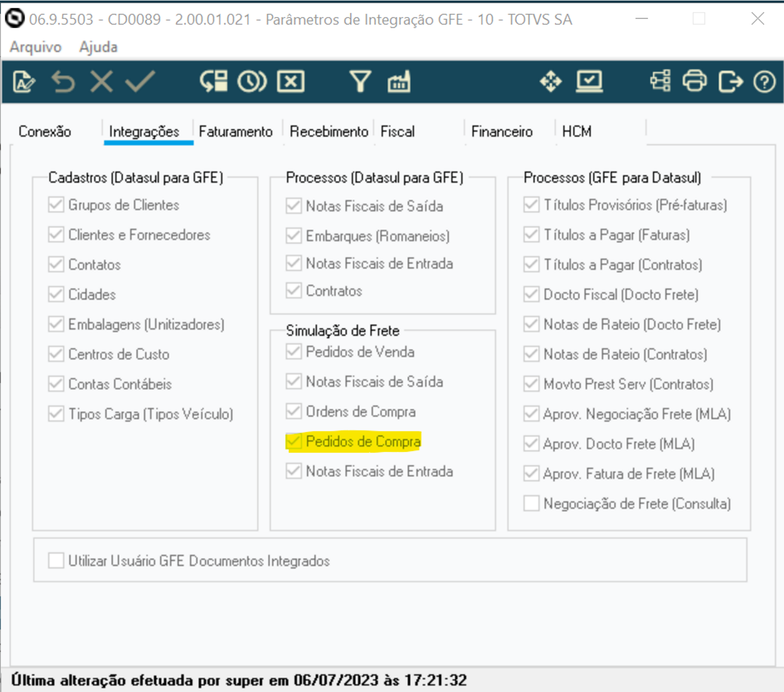Toggle Títulos Provisórios (Pré-faturas) checkbox
This screenshot has height=692, width=784.
click(531, 205)
